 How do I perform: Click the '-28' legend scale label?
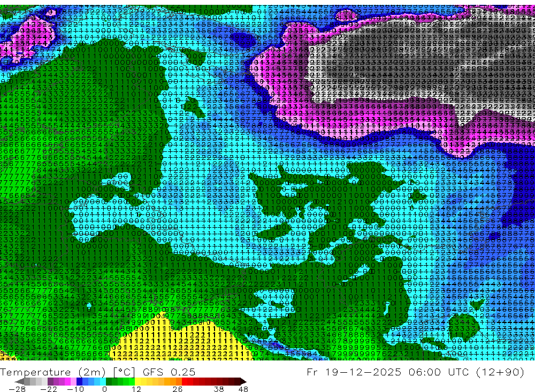click(x=17, y=389)
